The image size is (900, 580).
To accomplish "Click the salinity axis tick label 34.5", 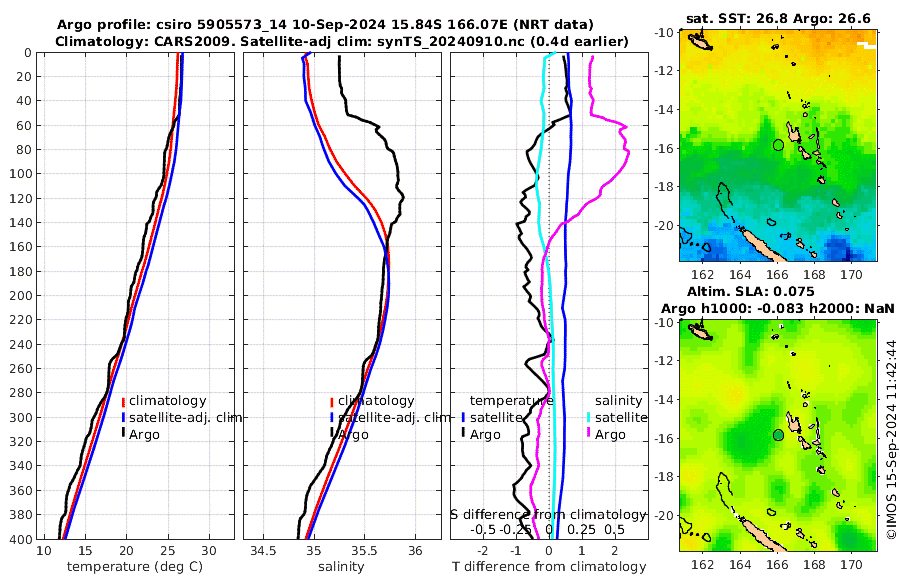I will 263,551.
